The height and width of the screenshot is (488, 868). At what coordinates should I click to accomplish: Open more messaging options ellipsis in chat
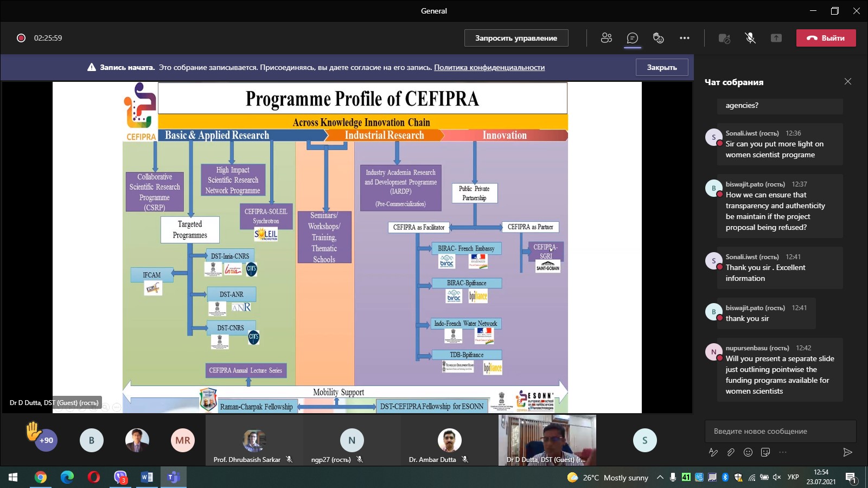point(783,452)
